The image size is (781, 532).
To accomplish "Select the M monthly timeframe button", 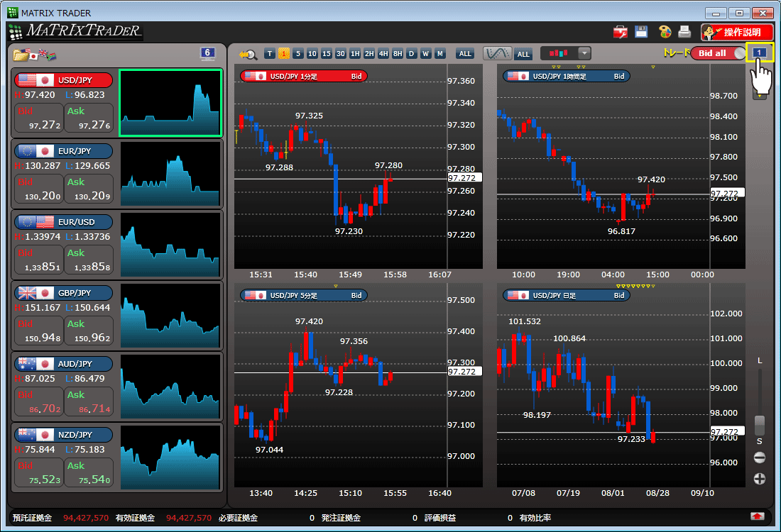I will pyautogui.click(x=439, y=54).
